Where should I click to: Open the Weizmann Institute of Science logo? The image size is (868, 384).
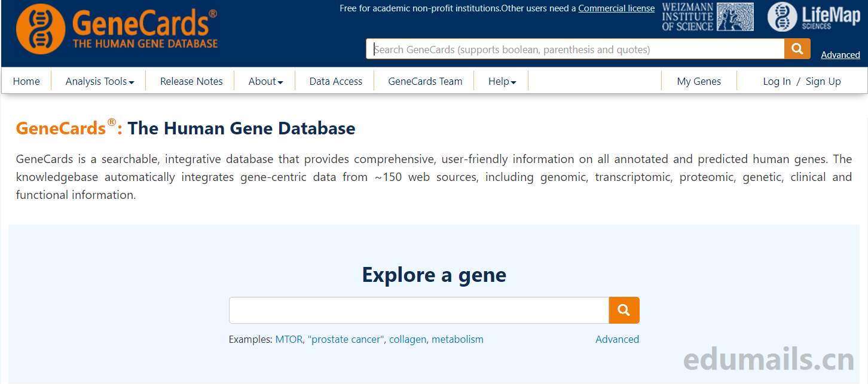(707, 17)
